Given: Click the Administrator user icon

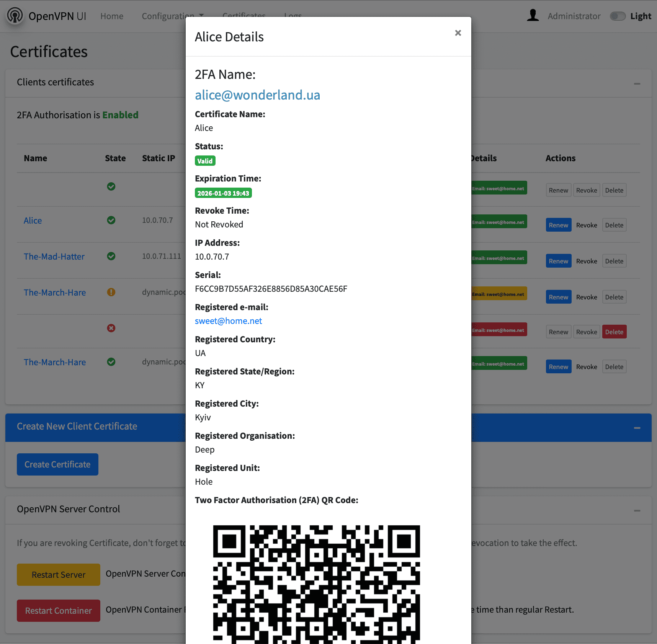Looking at the screenshot, I should click(533, 16).
